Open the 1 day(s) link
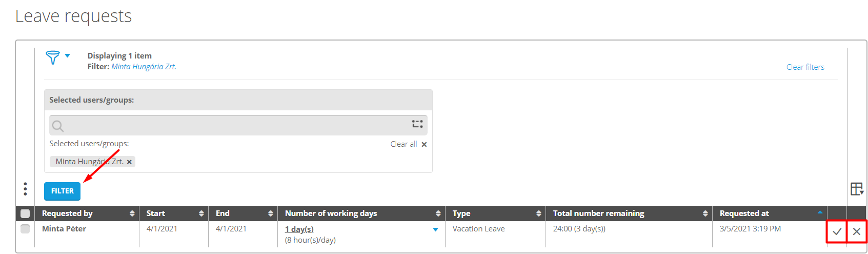This screenshot has width=868, height=254. pyautogui.click(x=299, y=229)
